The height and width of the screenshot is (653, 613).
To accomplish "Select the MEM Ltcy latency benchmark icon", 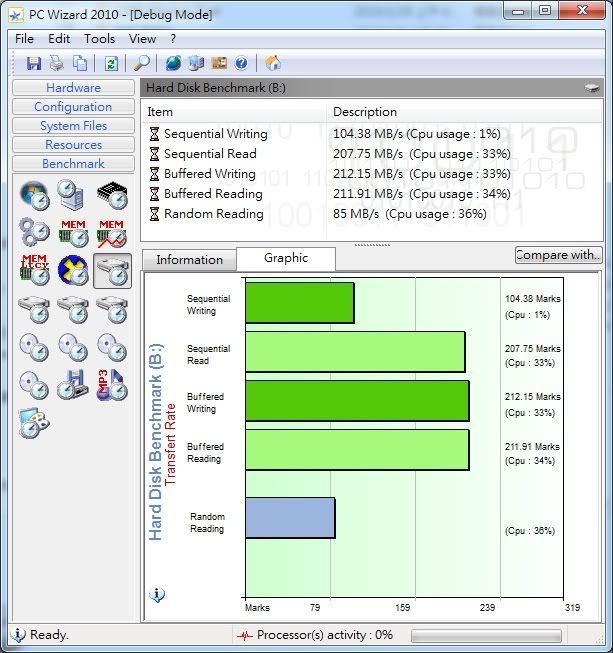I will coord(35,271).
